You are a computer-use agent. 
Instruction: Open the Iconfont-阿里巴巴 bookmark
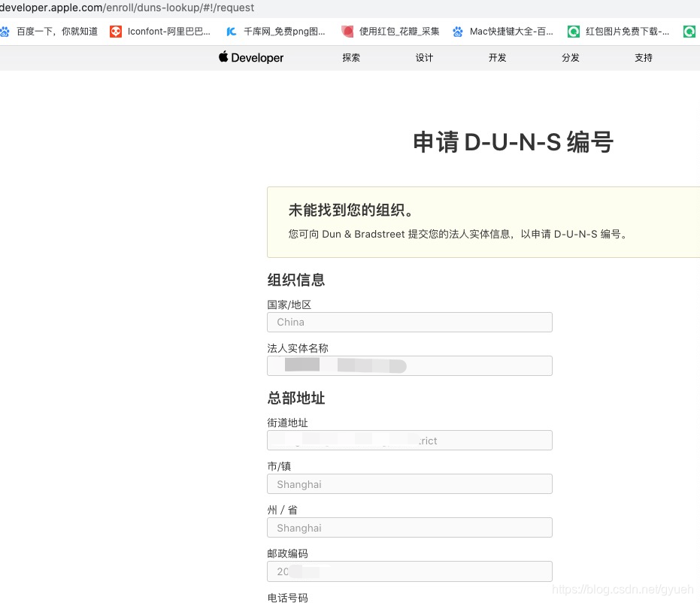point(168,32)
